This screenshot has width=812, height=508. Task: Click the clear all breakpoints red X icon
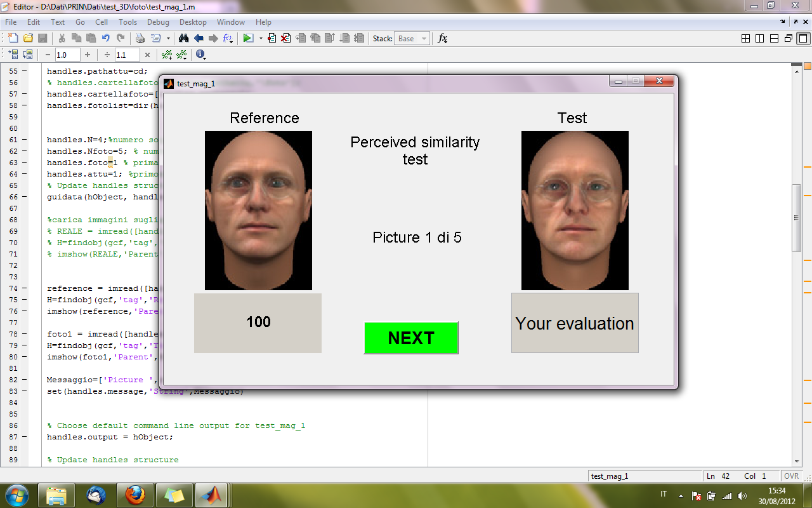pyautogui.click(x=286, y=39)
